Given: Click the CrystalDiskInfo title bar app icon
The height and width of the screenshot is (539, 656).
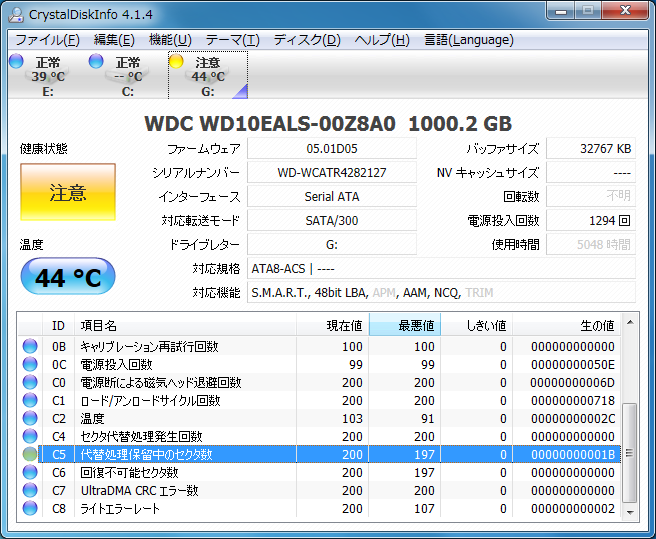Looking at the screenshot, I should (17, 15).
